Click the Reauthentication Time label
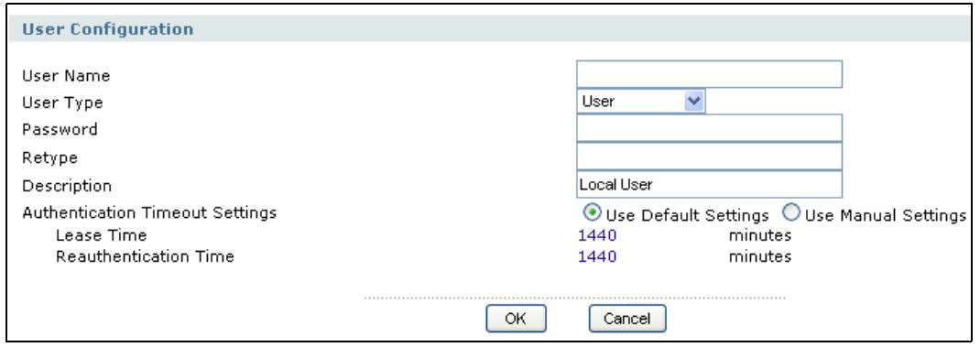Image resolution: width=980 pixels, height=347 pixels. 145,256
